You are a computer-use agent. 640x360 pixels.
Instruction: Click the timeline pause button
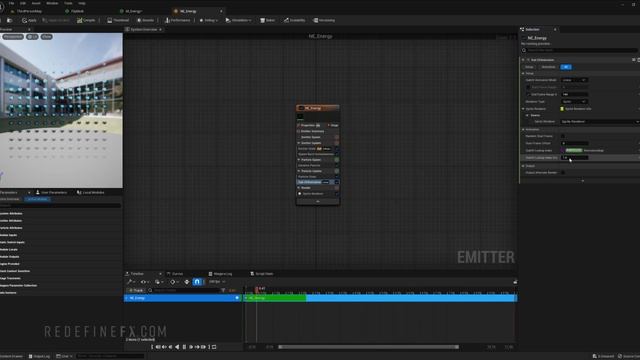click(x=184, y=347)
